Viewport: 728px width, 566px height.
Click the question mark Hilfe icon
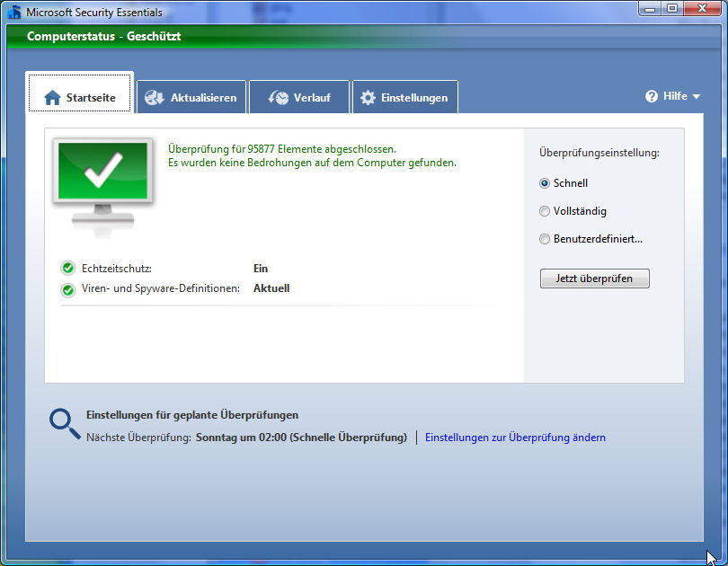(652, 96)
